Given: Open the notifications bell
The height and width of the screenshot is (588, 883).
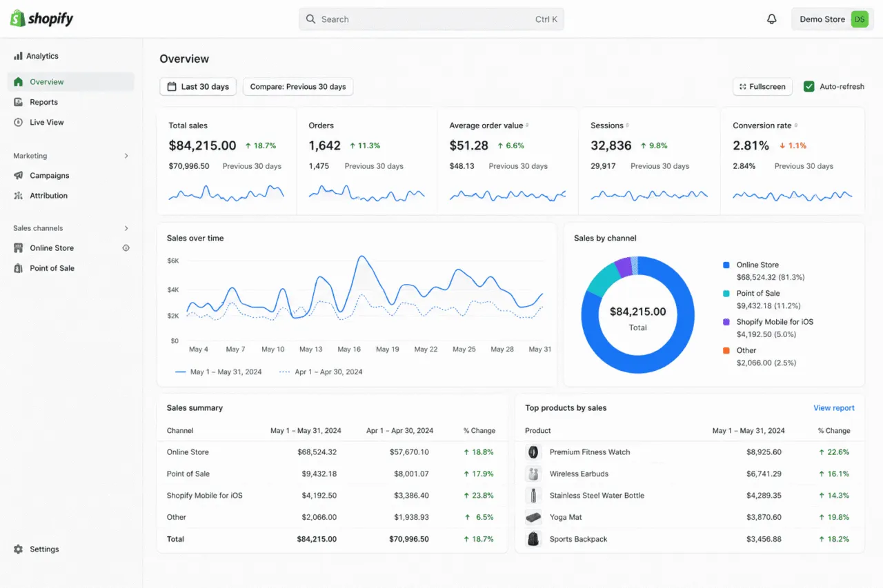Looking at the screenshot, I should 772,19.
